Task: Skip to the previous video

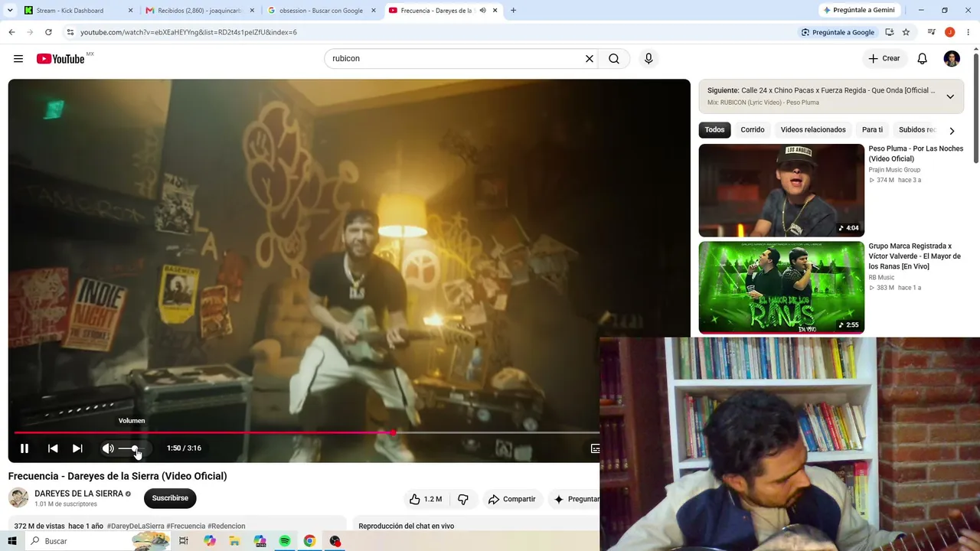Action: point(53,448)
